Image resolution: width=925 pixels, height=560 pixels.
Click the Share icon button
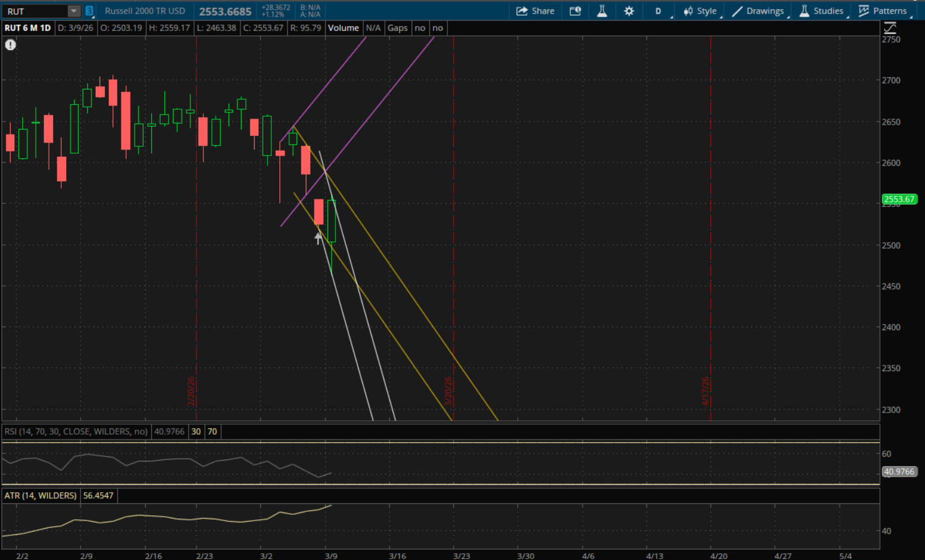tap(535, 11)
